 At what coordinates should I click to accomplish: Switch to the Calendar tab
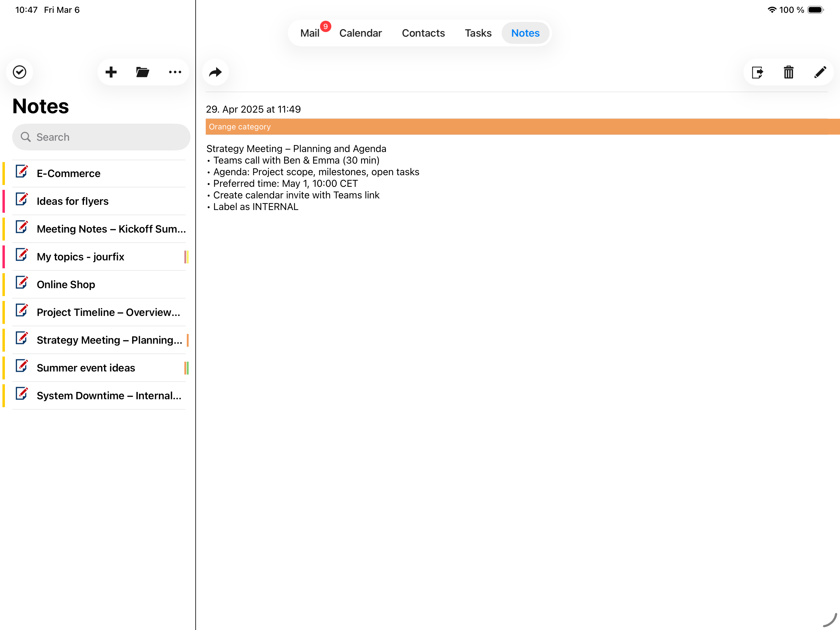(x=360, y=33)
